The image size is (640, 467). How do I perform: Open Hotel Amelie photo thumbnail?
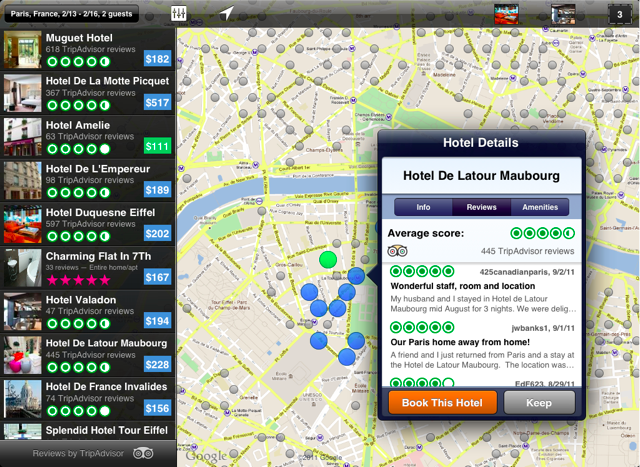[22, 137]
